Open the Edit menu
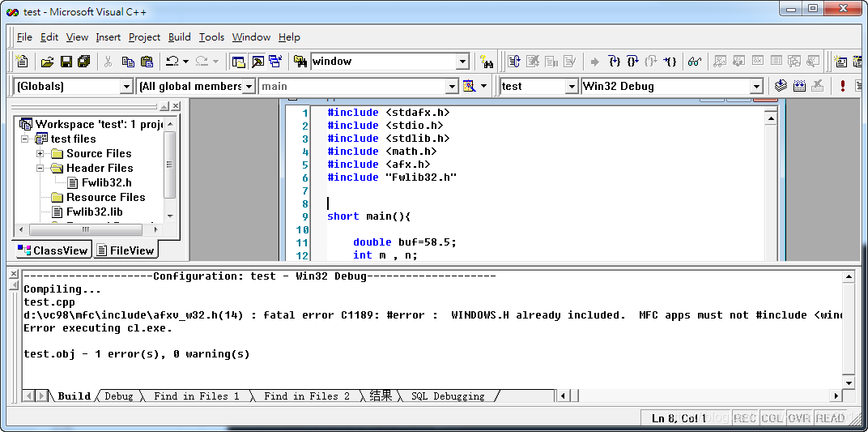The image size is (868, 432). point(49,37)
